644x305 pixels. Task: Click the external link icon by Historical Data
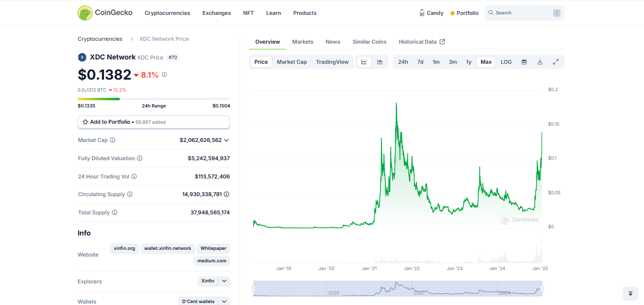click(442, 42)
